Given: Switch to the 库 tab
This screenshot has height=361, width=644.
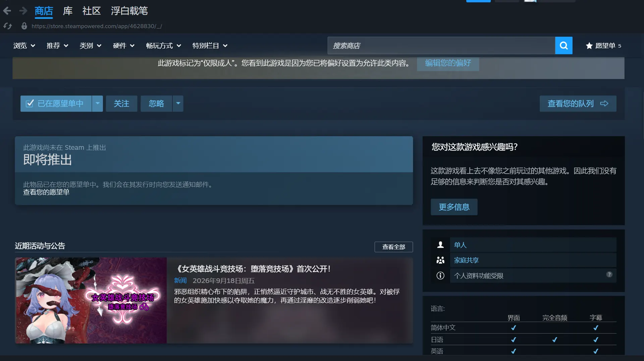Looking at the screenshot, I should tap(68, 11).
